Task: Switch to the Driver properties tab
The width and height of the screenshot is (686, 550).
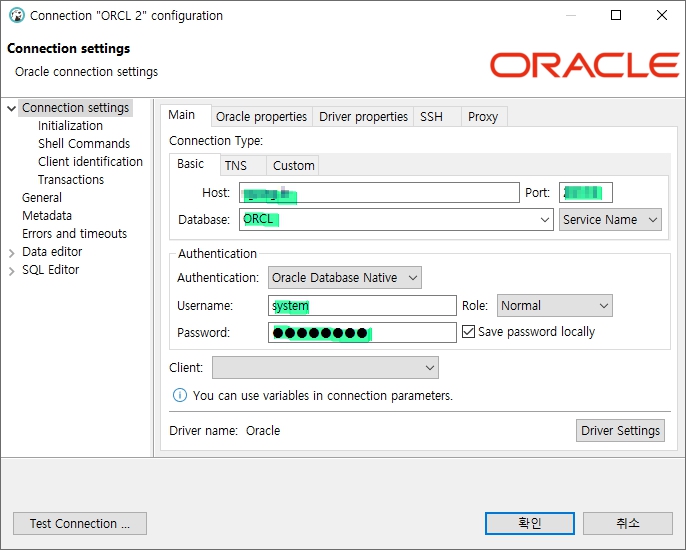Action: pos(363,117)
